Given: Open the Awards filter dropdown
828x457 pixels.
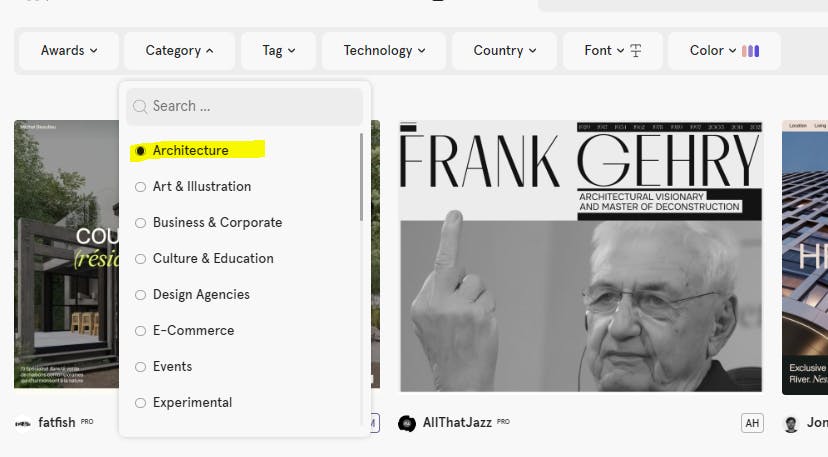Looking at the screenshot, I should (x=69, y=51).
